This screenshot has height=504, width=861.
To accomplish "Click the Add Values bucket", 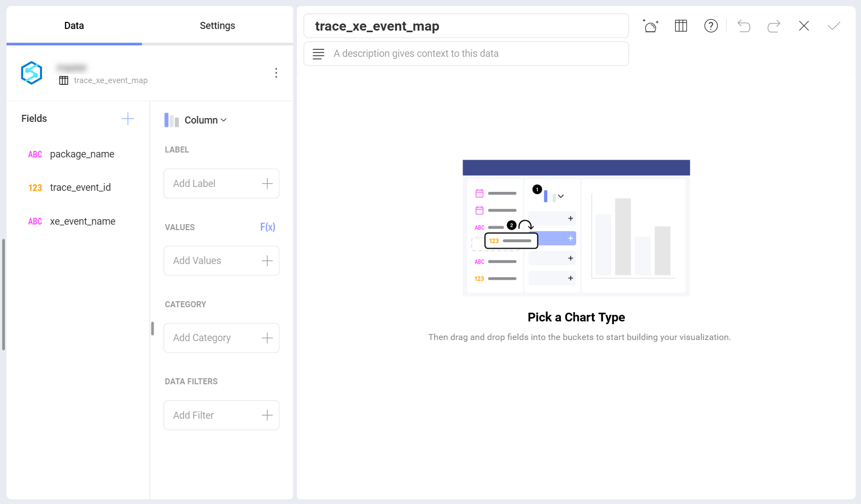I will 221,261.
